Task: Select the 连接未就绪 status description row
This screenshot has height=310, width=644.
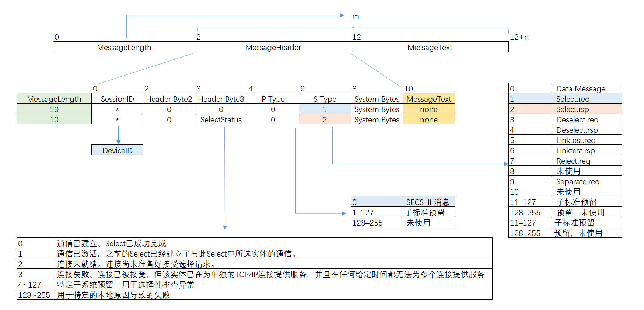Action: (136, 264)
